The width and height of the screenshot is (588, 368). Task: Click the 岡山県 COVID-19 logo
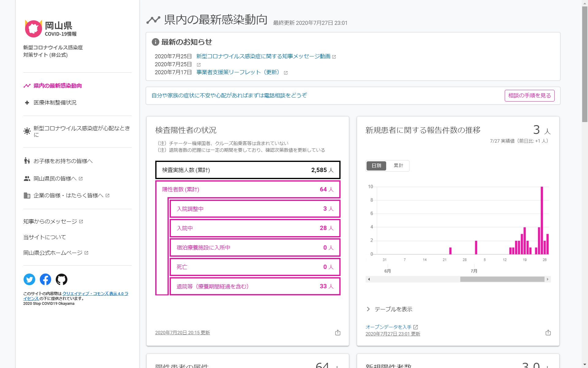click(51, 29)
